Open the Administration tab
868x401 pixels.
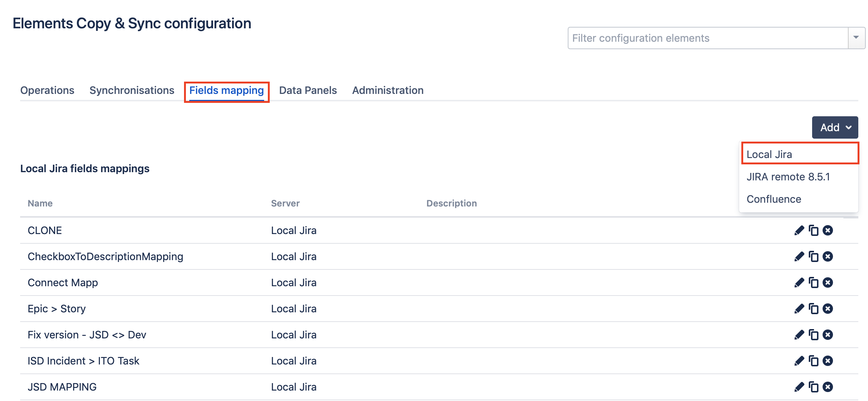(x=388, y=90)
